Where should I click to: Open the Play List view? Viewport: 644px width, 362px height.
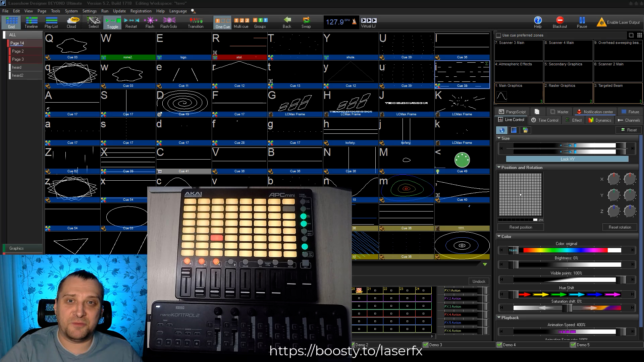51,22
